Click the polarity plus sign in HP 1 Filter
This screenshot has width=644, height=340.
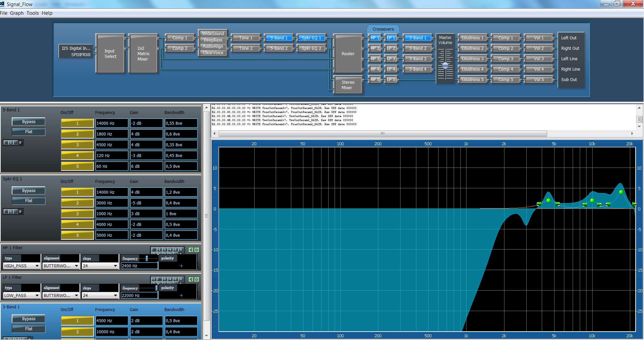point(181,266)
